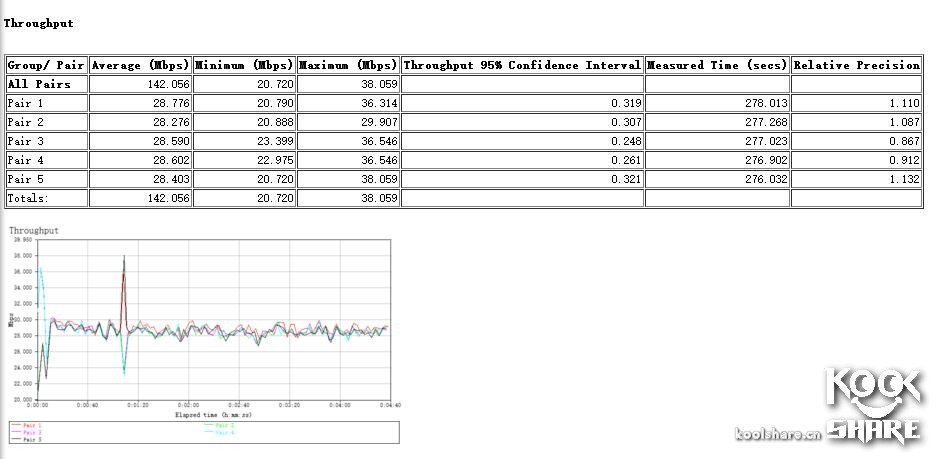The width and height of the screenshot is (937, 459).
Task: Select Pair 2 measured time 277.268
Action: [767, 123]
